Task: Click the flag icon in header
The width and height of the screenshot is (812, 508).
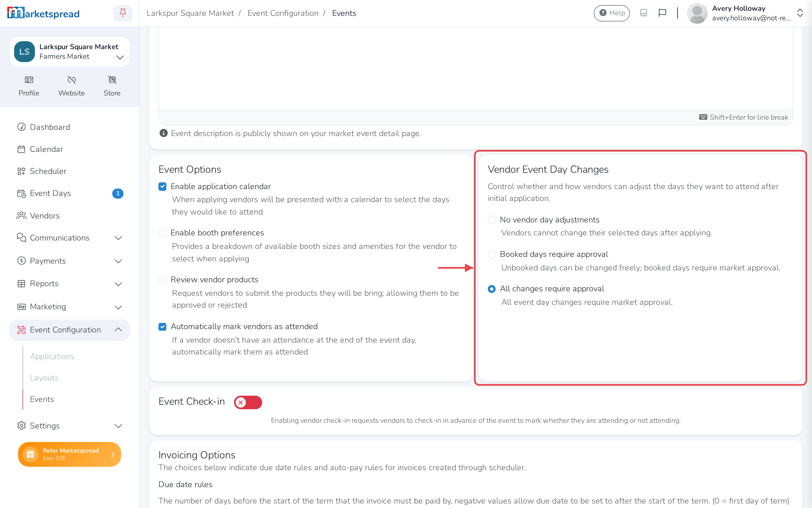Action: click(x=662, y=13)
